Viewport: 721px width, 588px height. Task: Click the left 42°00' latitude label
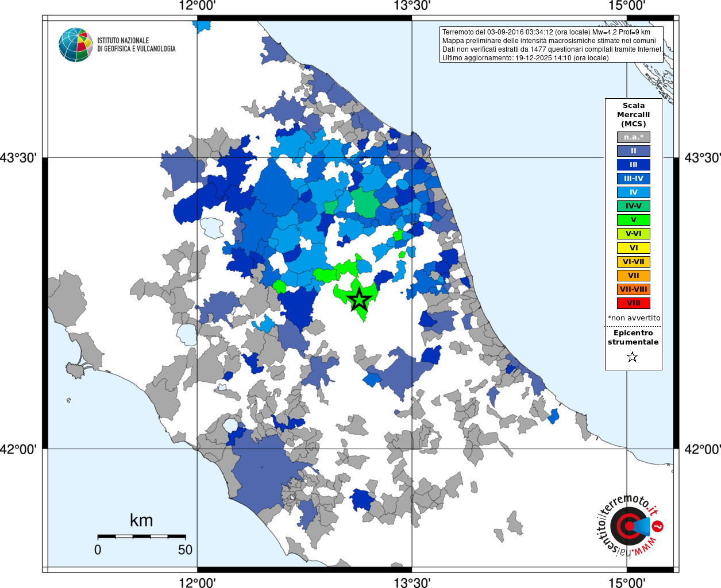pos(18,449)
